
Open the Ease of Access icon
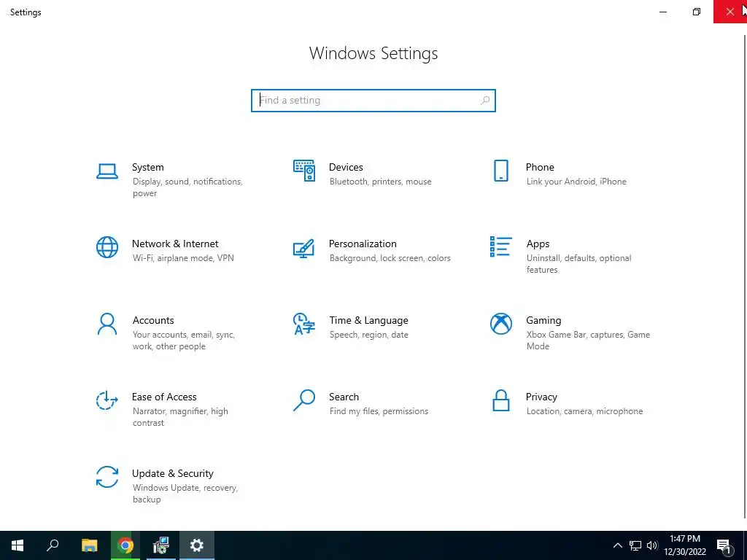pyautogui.click(x=107, y=400)
